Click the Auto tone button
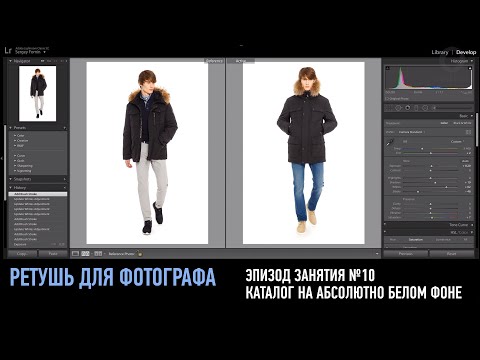Screen dimensions: 480x360 coord(465,161)
